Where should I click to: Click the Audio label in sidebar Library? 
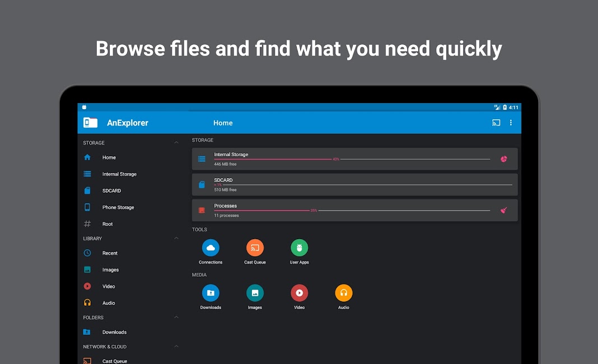click(109, 303)
